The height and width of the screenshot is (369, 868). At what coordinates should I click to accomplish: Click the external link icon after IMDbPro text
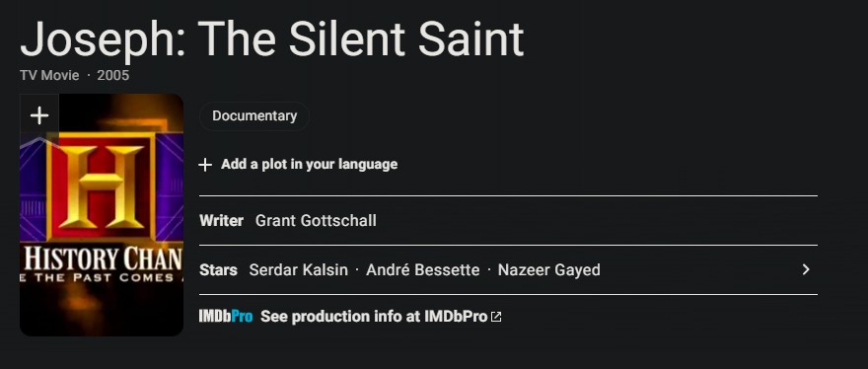(x=496, y=317)
